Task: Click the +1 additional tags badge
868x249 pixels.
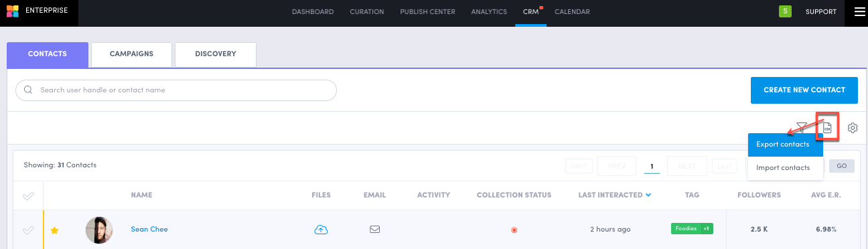Action: [707, 229]
